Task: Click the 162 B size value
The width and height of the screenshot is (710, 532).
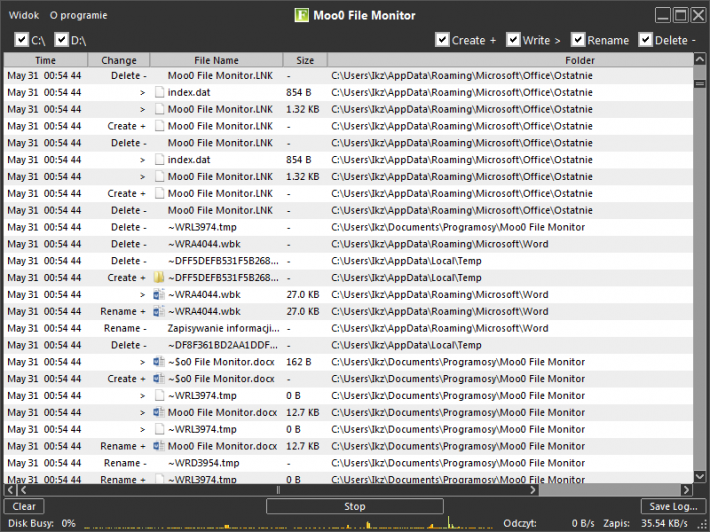Action: click(298, 362)
